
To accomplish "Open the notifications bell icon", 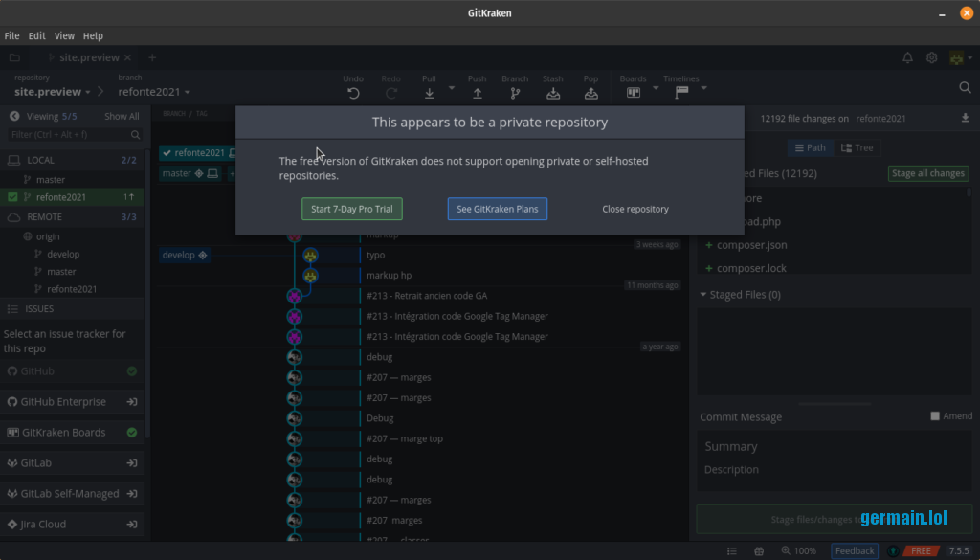I will point(907,57).
